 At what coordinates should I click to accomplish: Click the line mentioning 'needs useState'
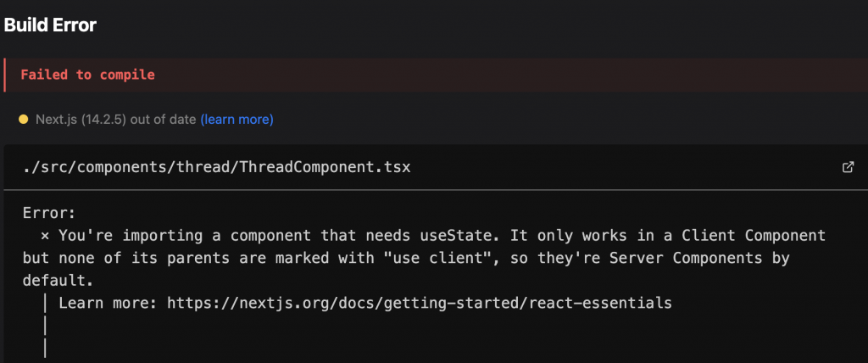pyautogui.click(x=433, y=236)
